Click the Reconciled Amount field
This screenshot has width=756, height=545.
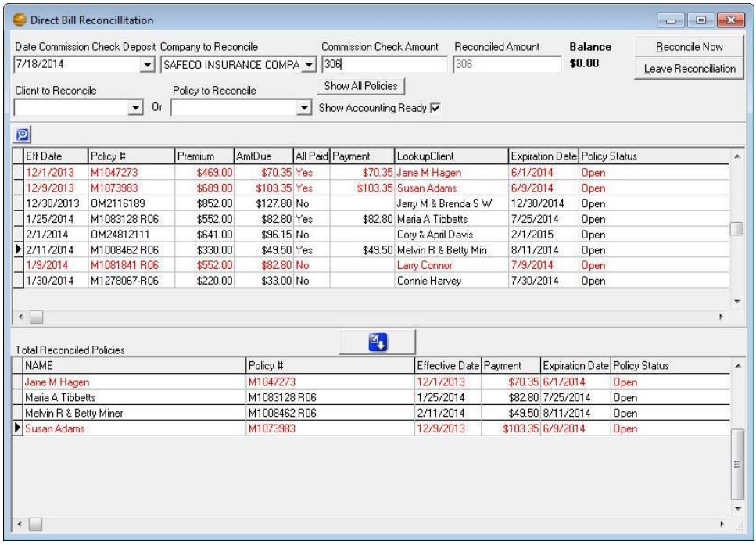tap(507, 64)
